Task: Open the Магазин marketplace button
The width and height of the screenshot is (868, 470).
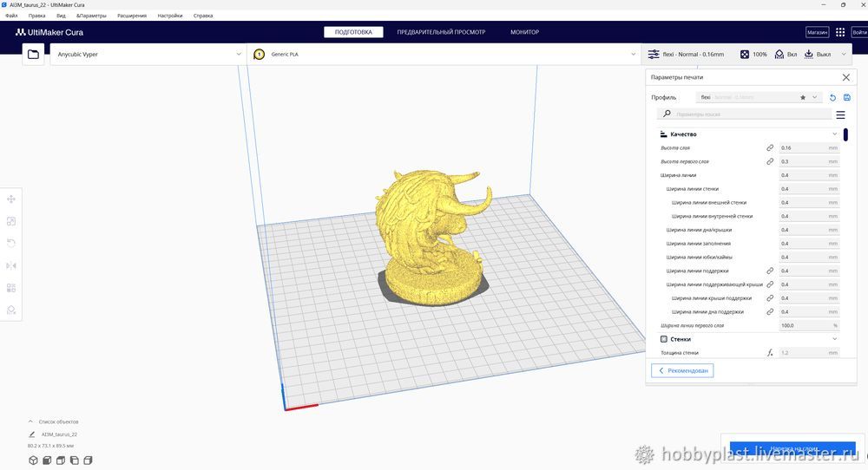Action: click(x=817, y=32)
